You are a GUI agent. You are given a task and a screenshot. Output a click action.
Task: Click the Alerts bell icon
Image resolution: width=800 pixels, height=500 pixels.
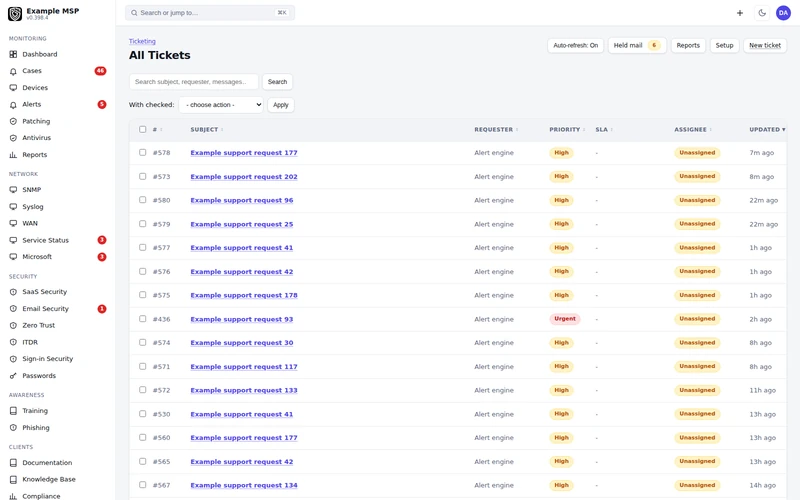[13, 105]
